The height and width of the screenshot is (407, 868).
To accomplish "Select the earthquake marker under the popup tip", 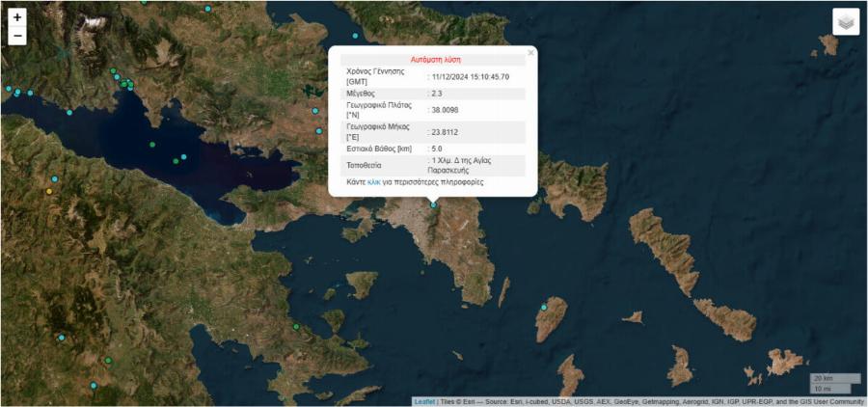I will click(433, 204).
